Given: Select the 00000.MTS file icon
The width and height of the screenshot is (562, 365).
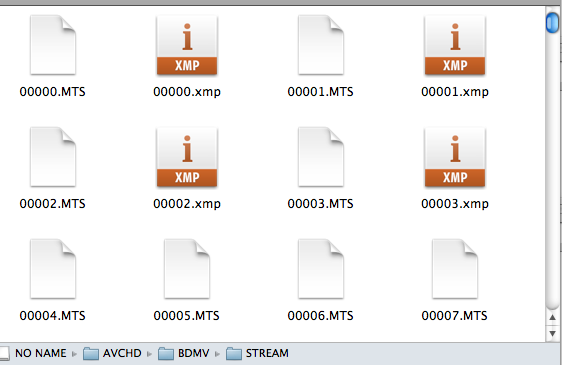Looking at the screenshot, I should tap(53, 45).
